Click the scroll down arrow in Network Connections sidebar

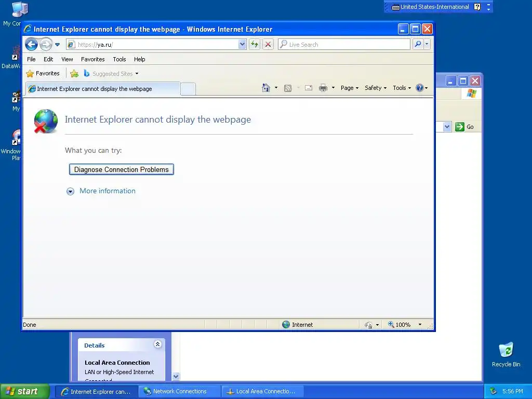click(176, 376)
